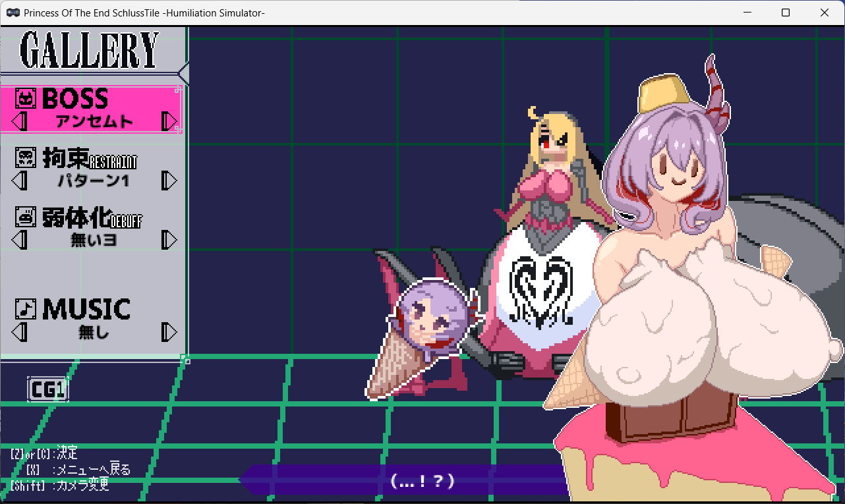Viewport: 845px width, 504px height.
Task: Click the (…!?) dialogue bar
Action: pos(403,480)
